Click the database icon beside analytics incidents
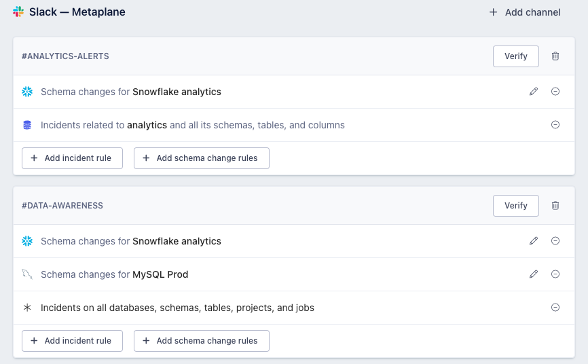Image resolution: width=588 pixels, height=364 pixels. click(x=27, y=125)
